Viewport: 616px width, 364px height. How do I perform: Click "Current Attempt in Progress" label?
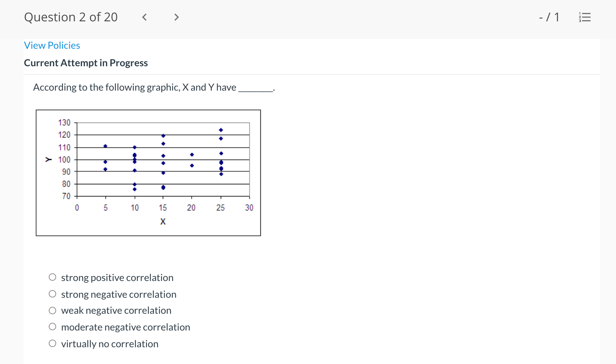pos(86,63)
